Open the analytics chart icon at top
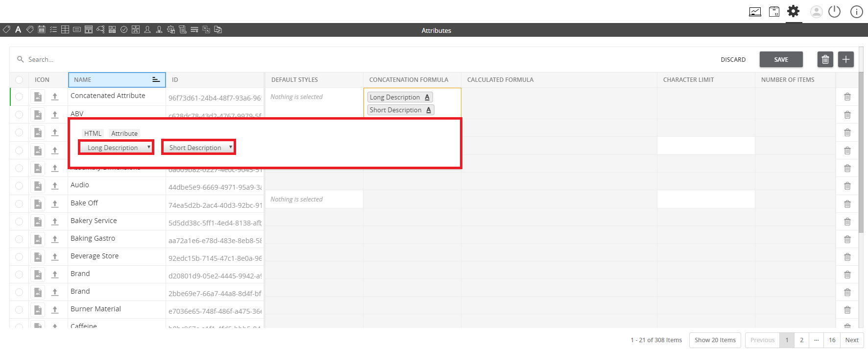 pyautogui.click(x=755, y=12)
